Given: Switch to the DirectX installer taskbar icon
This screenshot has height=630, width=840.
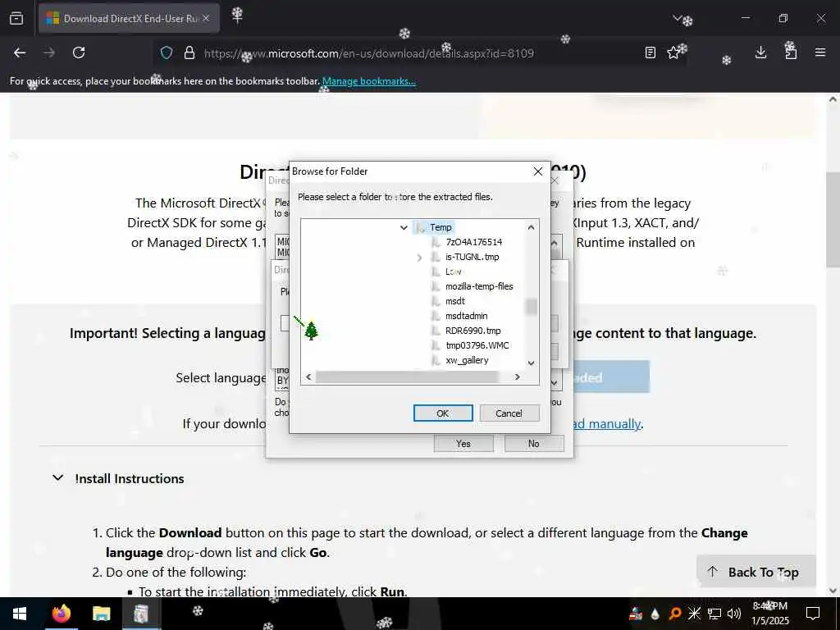Looking at the screenshot, I should [141, 614].
